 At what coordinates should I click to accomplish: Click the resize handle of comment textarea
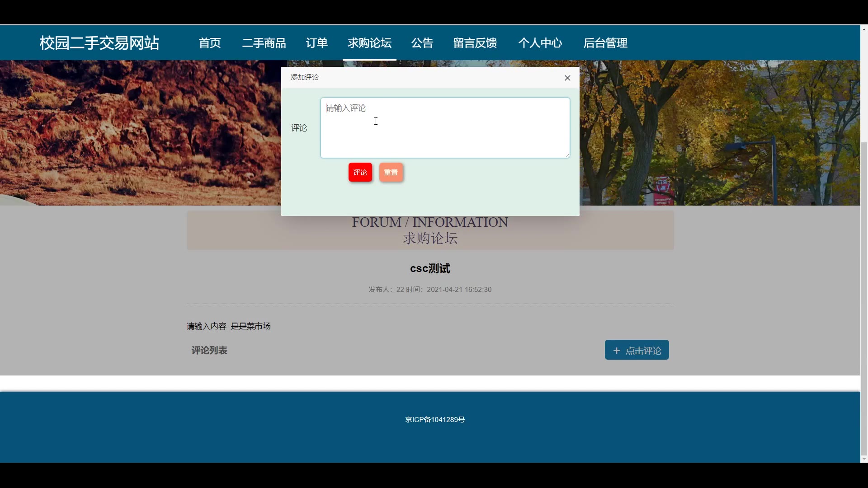567,155
